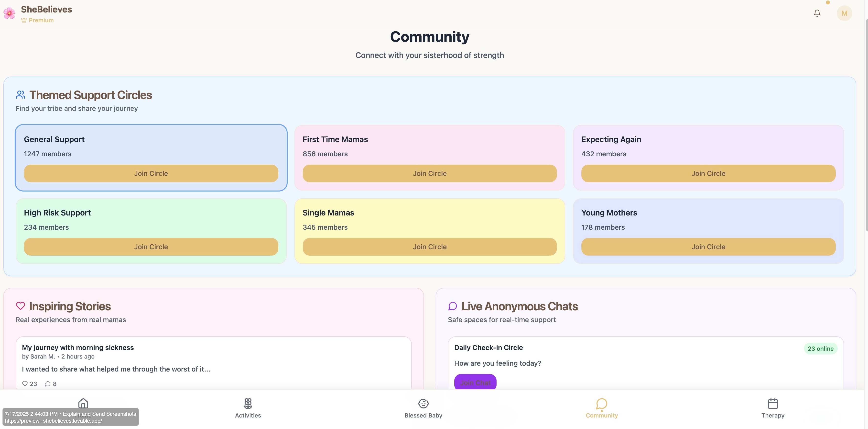Click '234 members' under High Risk Support
Screen dimensions: 868x429
pyautogui.click(x=46, y=227)
